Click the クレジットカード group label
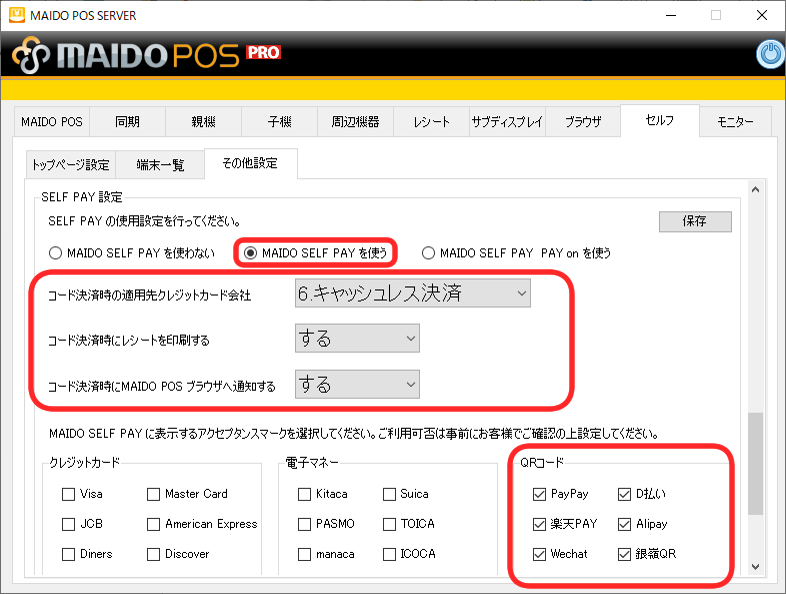The width and height of the screenshot is (786, 594). (x=85, y=462)
